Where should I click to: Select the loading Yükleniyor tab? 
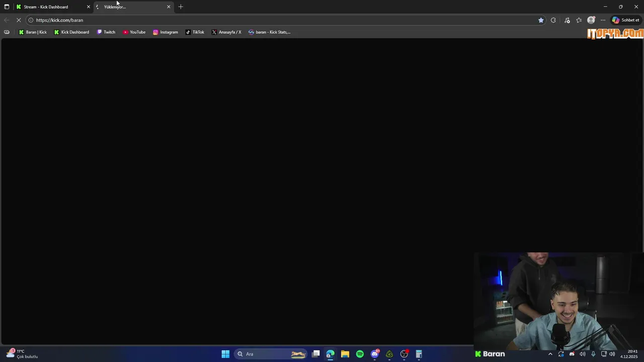pyautogui.click(x=134, y=7)
